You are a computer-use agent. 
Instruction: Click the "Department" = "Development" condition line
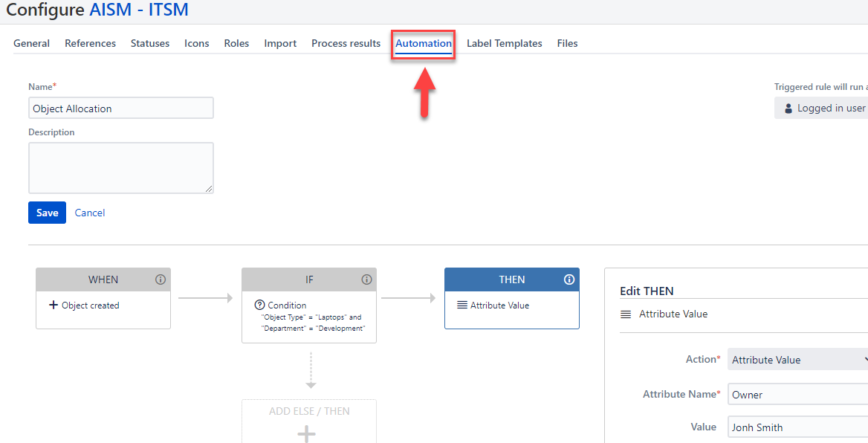[x=313, y=329]
